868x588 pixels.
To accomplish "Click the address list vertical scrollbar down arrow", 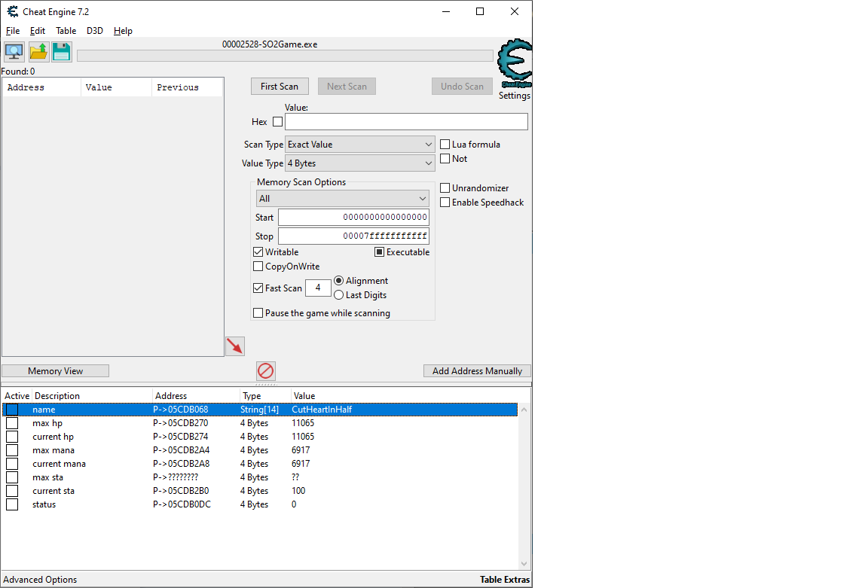I will click(524, 564).
